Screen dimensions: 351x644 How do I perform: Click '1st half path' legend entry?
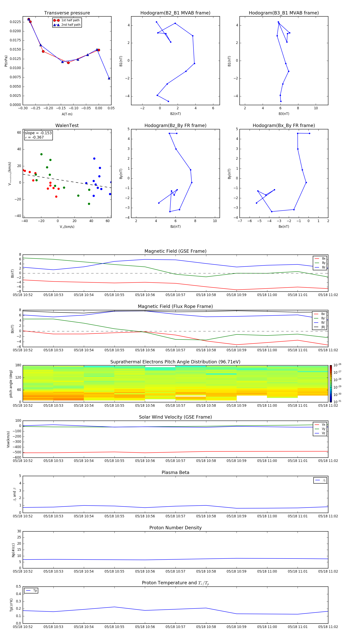67,20
